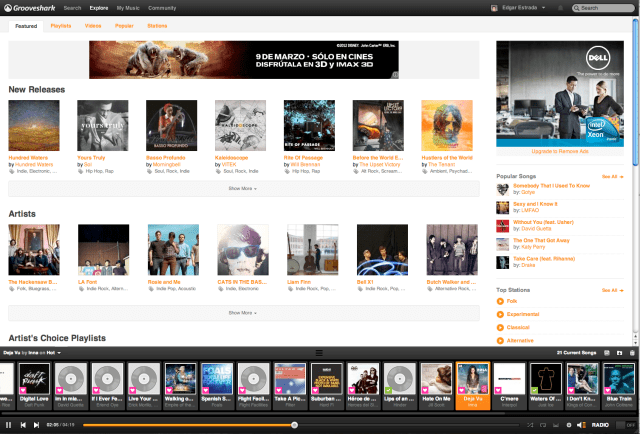Image resolution: width=640 pixels, height=434 pixels.
Task: Switch to the Playlists tab
Action: coord(61,25)
